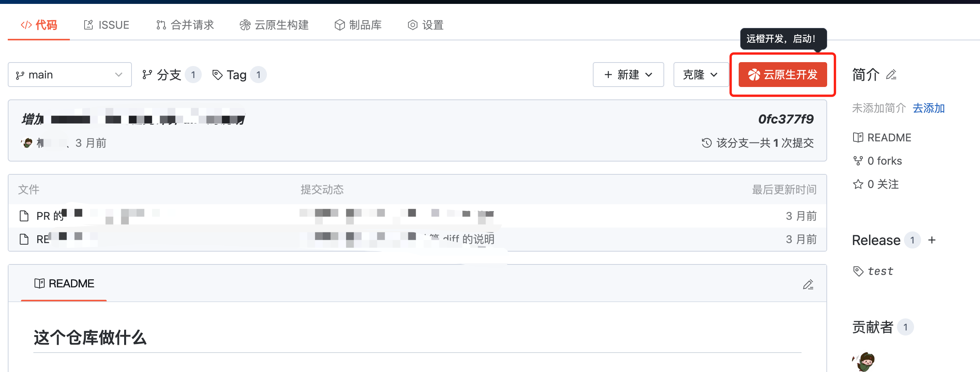Click the 文件 column header
Screen dimensions: 980x372
coord(29,189)
